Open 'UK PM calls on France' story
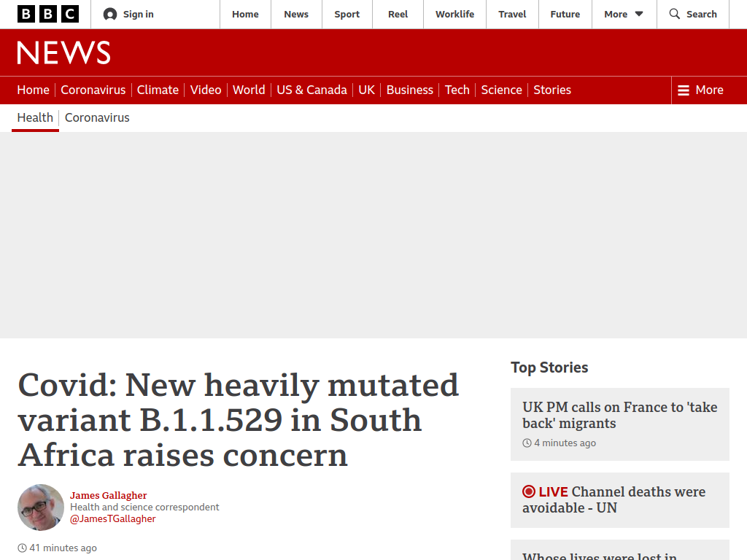 tap(620, 415)
